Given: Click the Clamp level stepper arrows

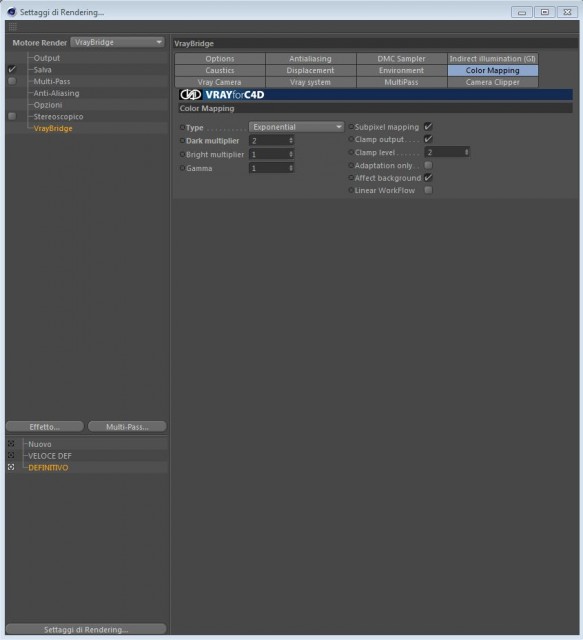Looking at the screenshot, I should click(x=466, y=152).
